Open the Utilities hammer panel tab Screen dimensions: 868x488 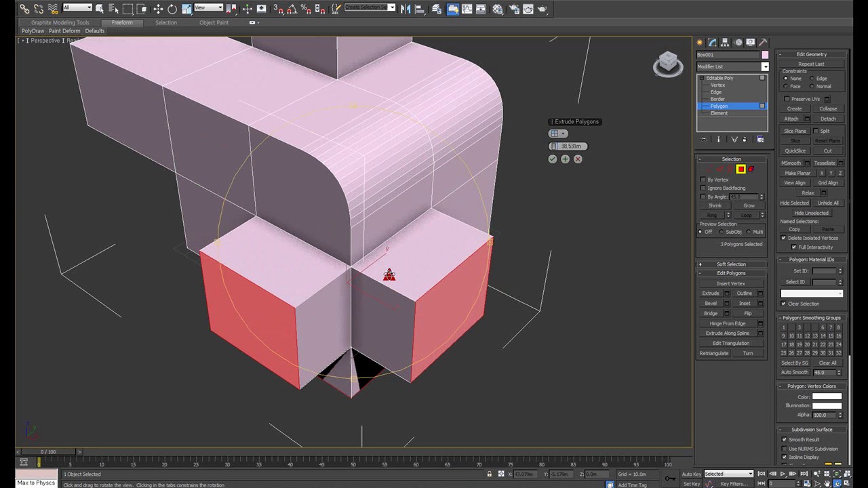(x=763, y=42)
